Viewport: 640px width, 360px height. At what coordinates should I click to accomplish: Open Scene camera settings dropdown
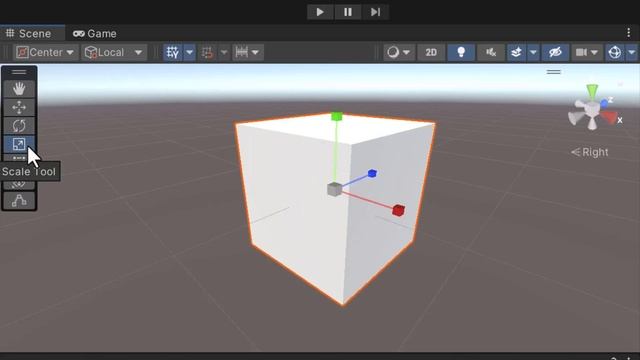[587, 52]
